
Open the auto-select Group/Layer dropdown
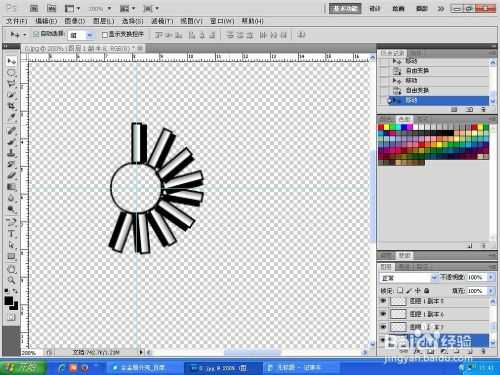click(80, 35)
